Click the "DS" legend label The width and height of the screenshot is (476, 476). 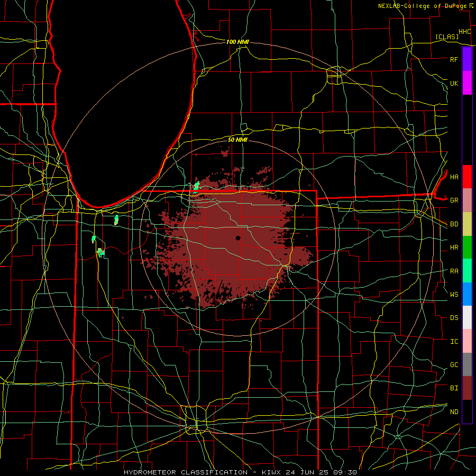tap(454, 318)
